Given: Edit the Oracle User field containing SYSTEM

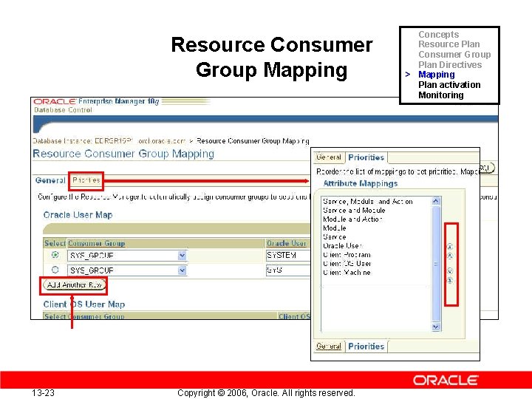Looking at the screenshot, I should [287, 255].
